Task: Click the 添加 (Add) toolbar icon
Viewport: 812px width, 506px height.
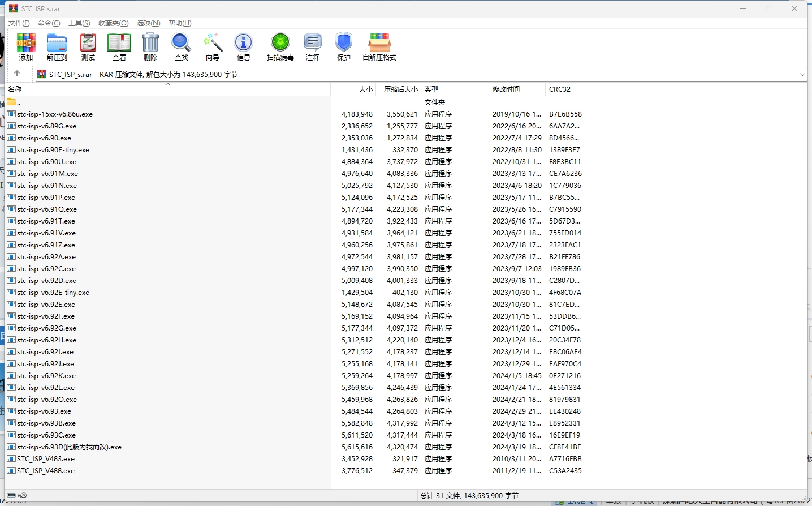Action: [x=26, y=43]
